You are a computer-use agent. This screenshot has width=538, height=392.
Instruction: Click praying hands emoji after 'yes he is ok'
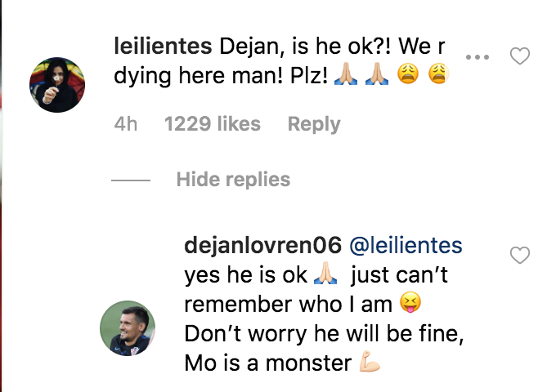pyautogui.click(x=331, y=276)
